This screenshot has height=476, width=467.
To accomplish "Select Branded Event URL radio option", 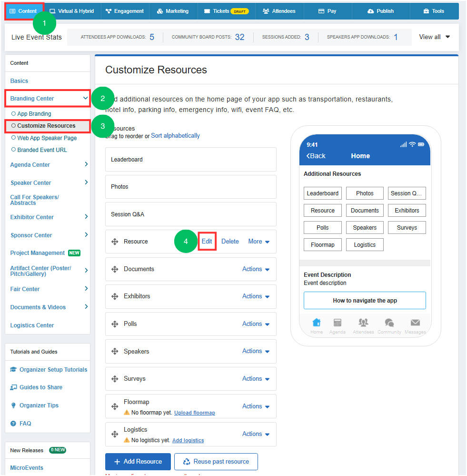I will pos(13,150).
